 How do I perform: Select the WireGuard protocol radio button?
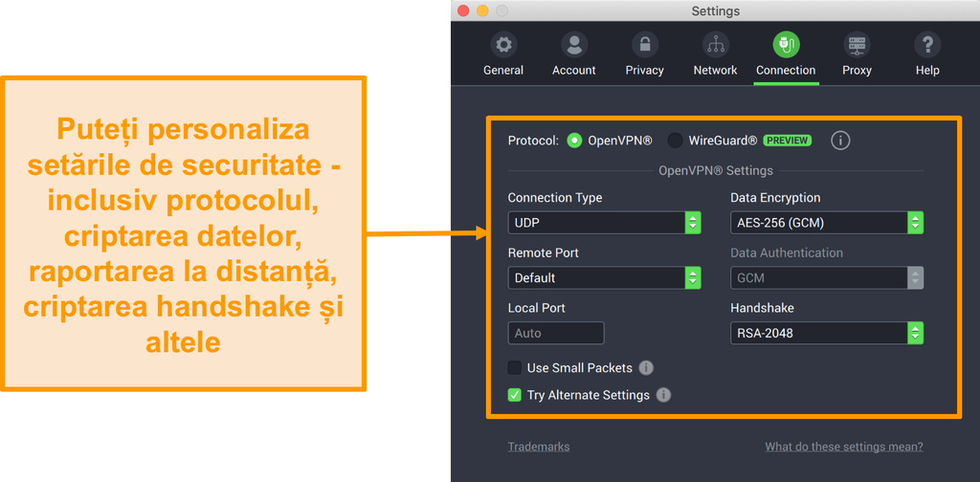point(675,141)
